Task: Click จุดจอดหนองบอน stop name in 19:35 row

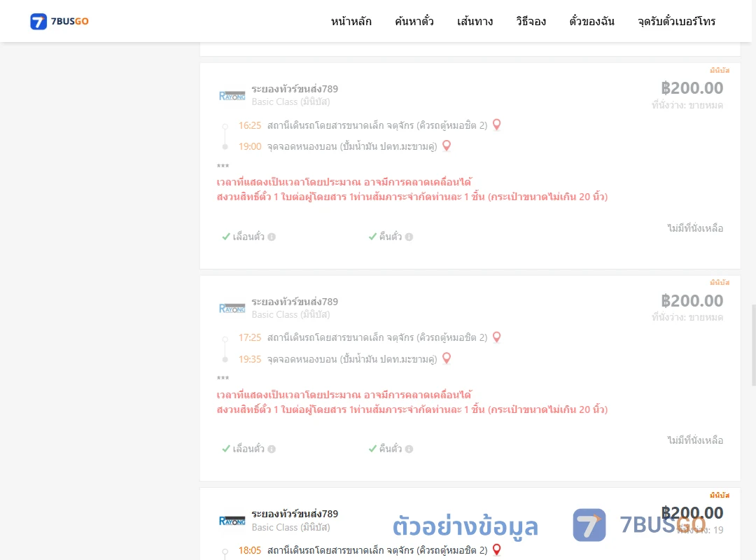Action: [352, 359]
